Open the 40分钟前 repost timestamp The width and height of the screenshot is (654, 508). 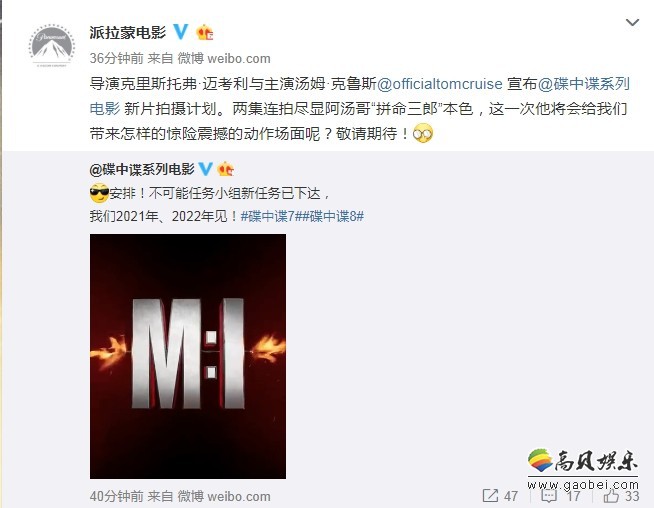(116, 496)
